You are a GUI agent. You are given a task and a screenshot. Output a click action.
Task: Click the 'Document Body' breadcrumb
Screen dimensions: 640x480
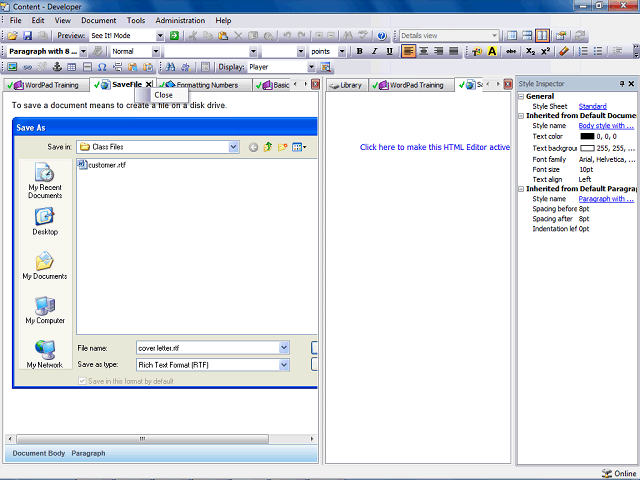(39, 453)
